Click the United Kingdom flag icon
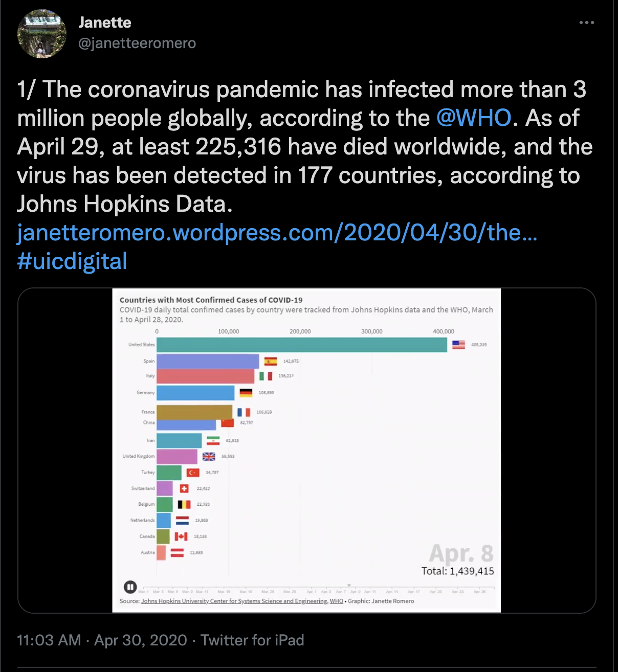This screenshot has height=672, width=618. pyautogui.click(x=209, y=456)
